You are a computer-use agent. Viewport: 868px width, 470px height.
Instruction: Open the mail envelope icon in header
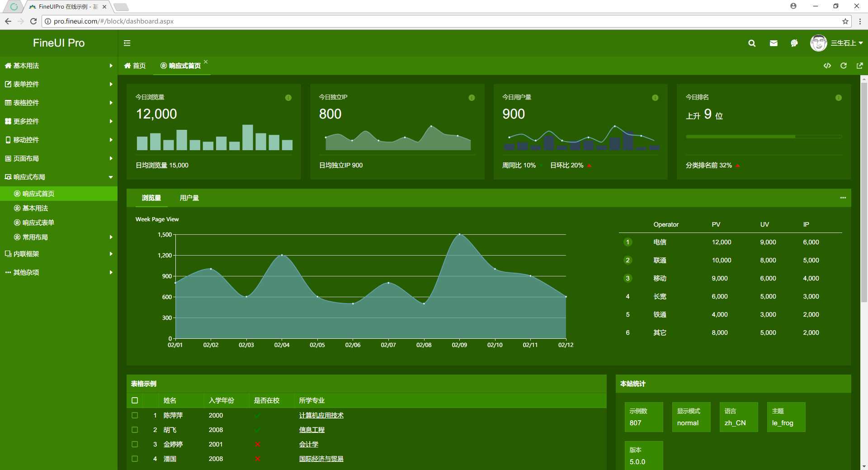coord(774,43)
